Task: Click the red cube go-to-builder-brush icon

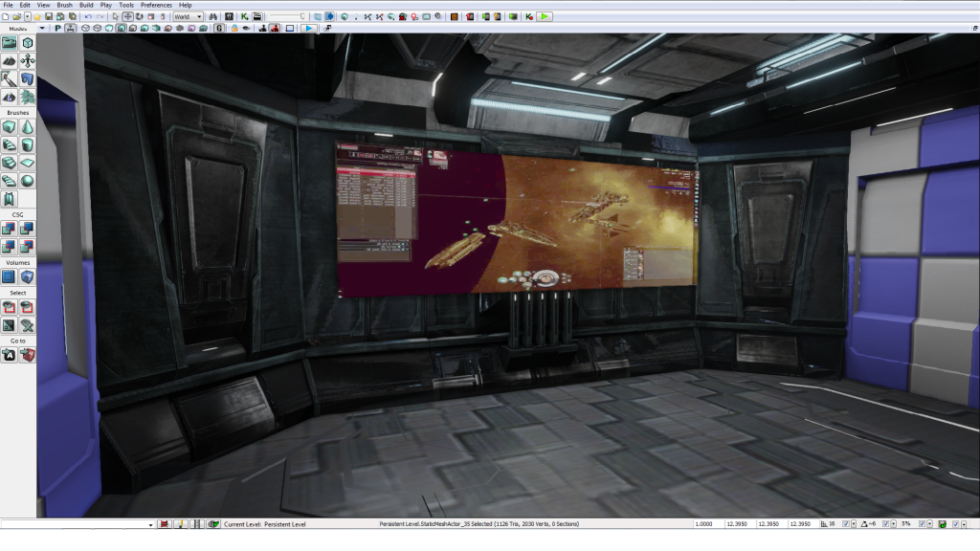Action: (x=27, y=356)
